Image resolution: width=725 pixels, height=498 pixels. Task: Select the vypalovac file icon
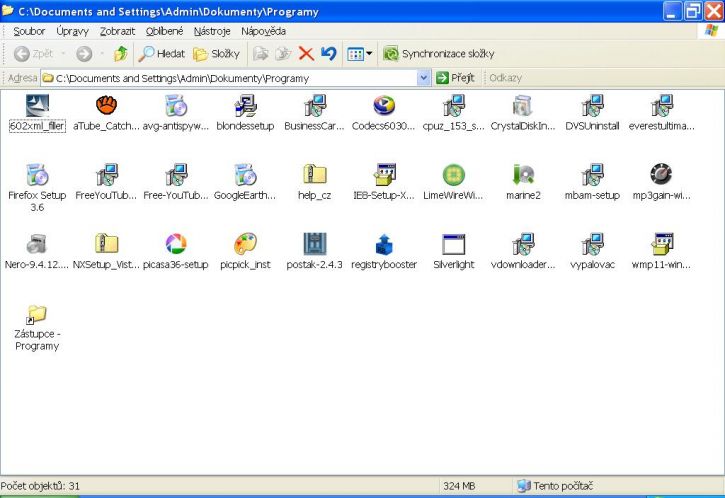tap(592, 244)
